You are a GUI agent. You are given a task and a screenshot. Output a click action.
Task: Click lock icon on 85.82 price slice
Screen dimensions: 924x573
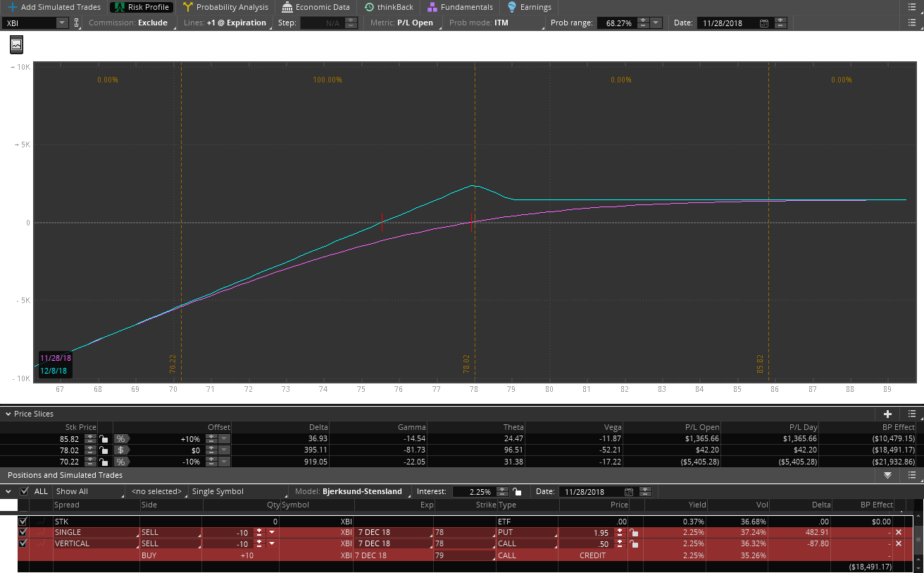[x=104, y=438]
